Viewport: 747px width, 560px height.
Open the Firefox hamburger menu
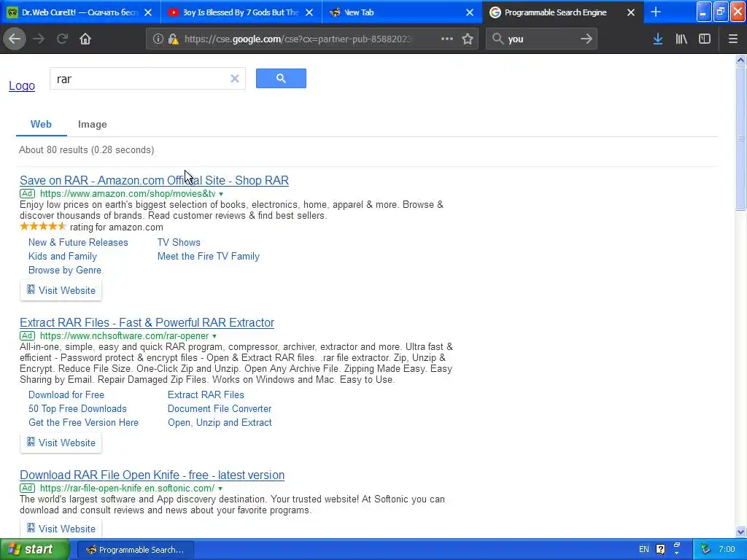732,39
